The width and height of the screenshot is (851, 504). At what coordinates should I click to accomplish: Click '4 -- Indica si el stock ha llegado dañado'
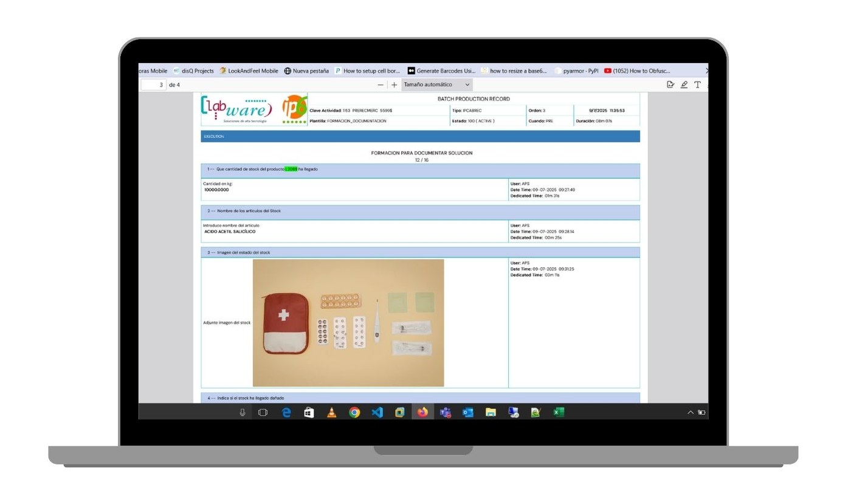[x=420, y=398]
